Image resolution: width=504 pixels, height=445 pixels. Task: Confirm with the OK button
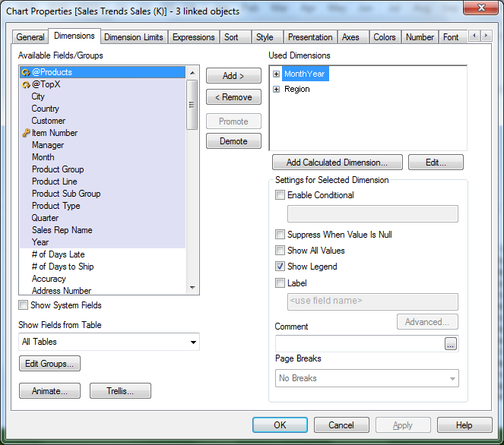(x=280, y=425)
